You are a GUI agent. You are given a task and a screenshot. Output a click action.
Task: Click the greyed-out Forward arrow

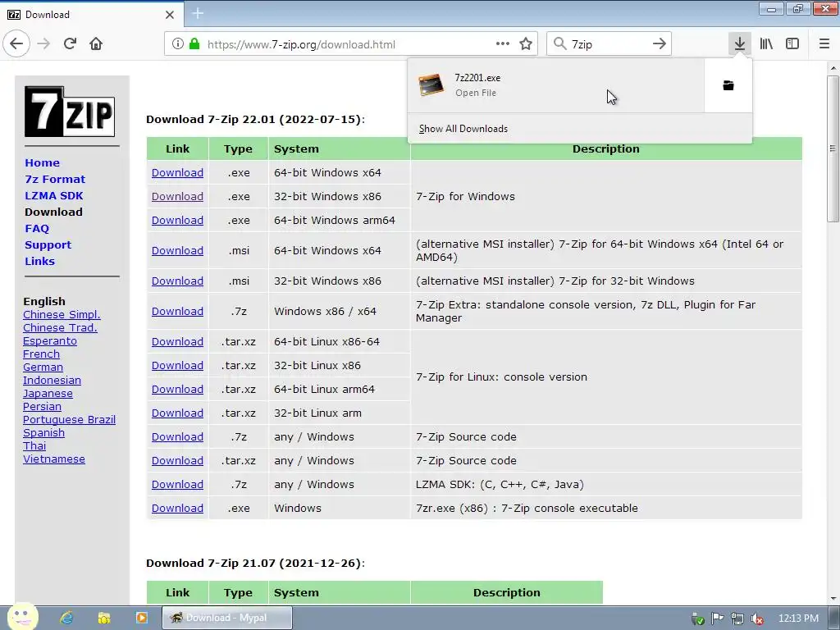pos(43,43)
